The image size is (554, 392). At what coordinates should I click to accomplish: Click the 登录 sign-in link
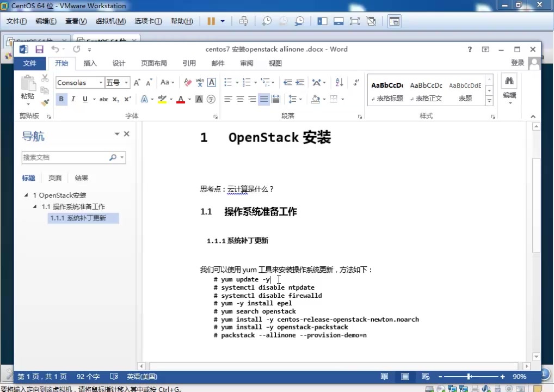[517, 63]
